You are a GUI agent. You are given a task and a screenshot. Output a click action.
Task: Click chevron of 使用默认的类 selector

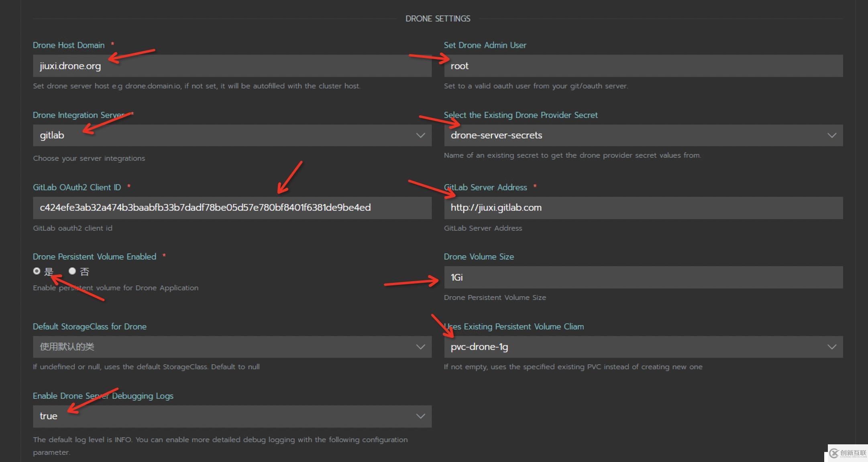[x=420, y=347]
